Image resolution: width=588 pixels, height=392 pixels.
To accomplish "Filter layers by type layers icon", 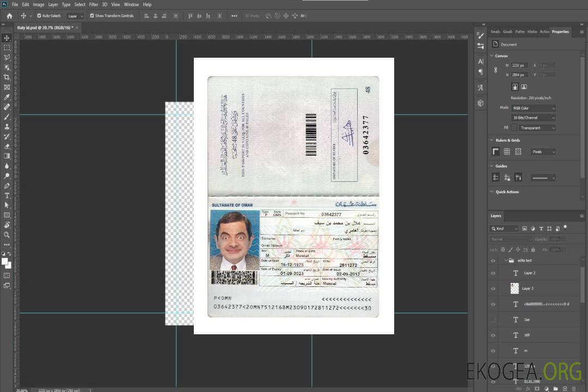I will click(541, 229).
